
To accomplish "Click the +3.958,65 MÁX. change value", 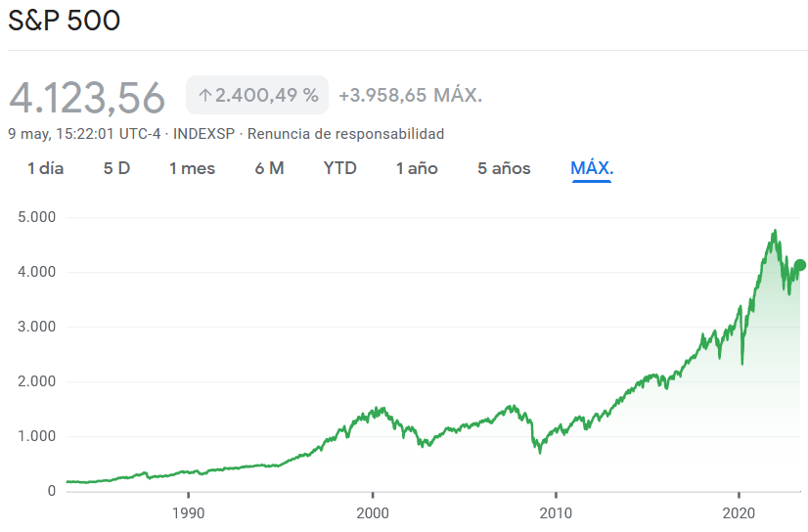I will 410,96.
